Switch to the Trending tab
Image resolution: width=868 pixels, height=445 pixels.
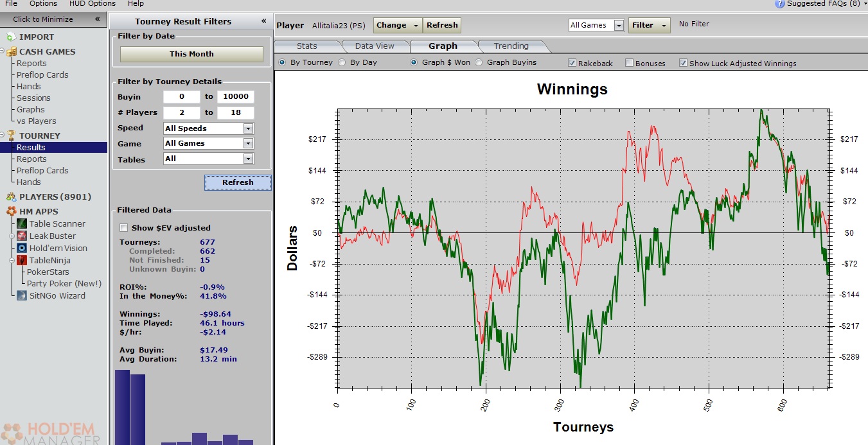click(511, 46)
